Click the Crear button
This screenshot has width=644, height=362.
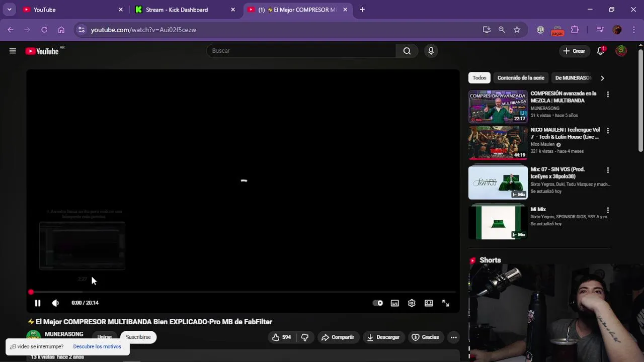tap(574, 51)
